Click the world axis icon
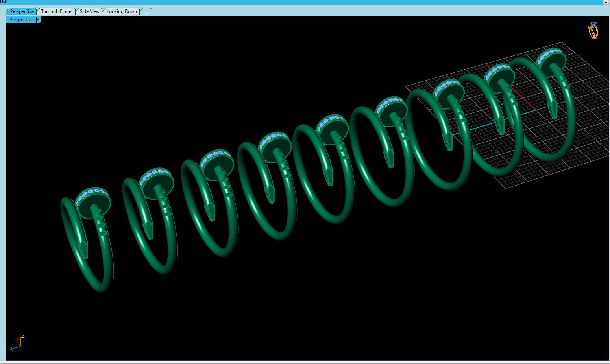 [17, 342]
